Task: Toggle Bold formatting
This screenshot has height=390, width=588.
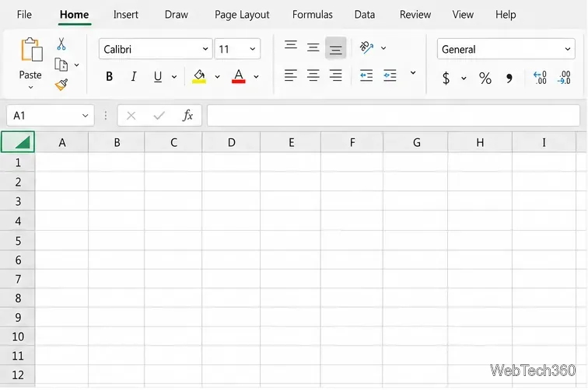Action: pos(109,76)
